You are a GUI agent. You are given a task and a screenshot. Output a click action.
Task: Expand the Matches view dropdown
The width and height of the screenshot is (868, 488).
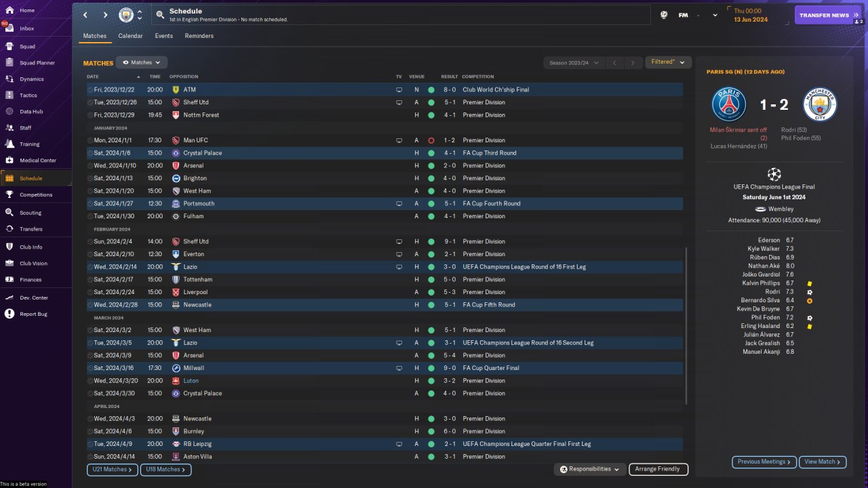tap(142, 62)
